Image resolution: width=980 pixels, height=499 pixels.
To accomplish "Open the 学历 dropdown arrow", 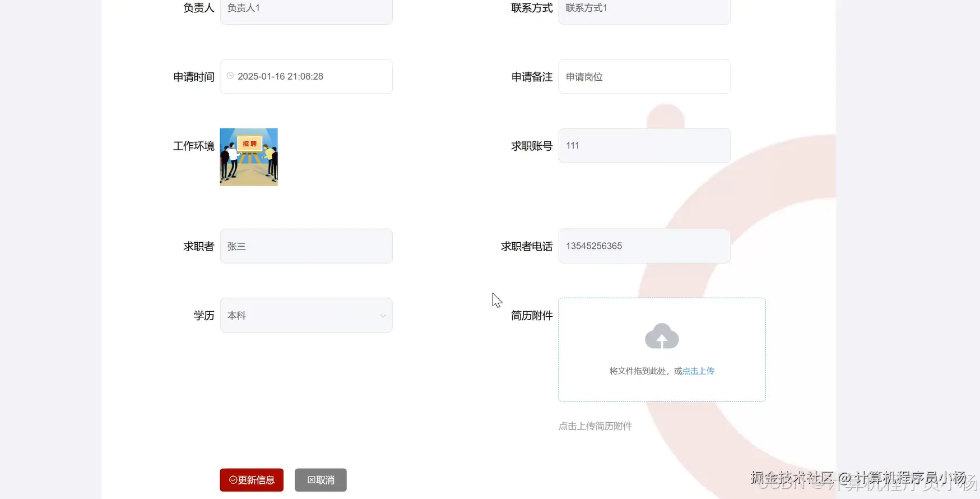I will click(x=383, y=316).
